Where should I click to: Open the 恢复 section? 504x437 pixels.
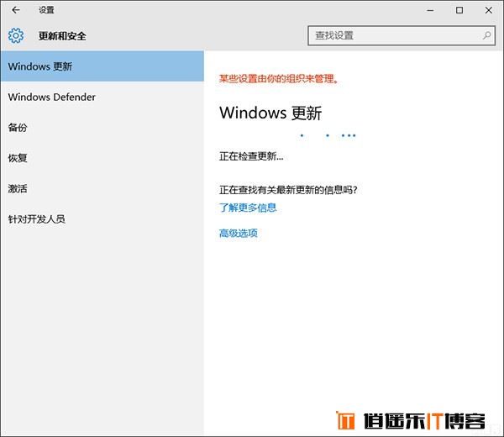tap(18, 158)
